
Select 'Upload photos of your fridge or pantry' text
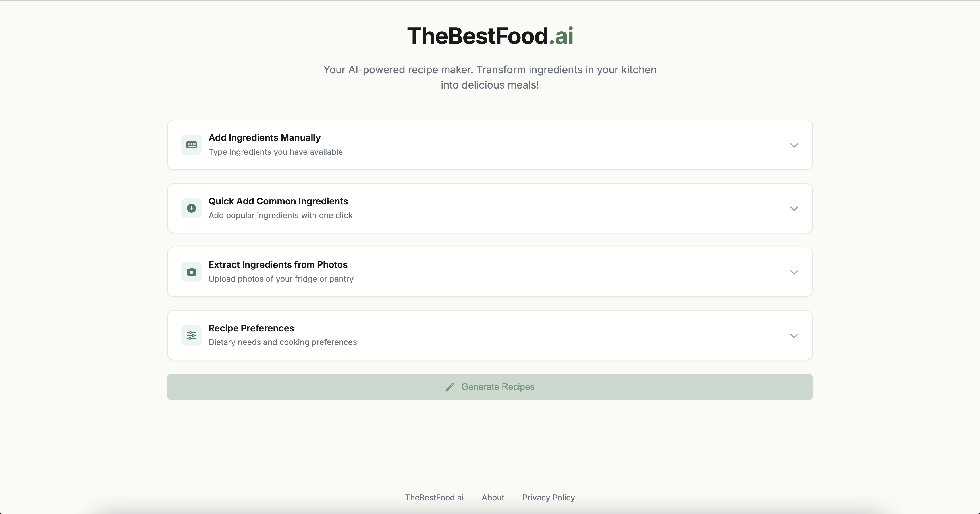(x=281, y=279)
